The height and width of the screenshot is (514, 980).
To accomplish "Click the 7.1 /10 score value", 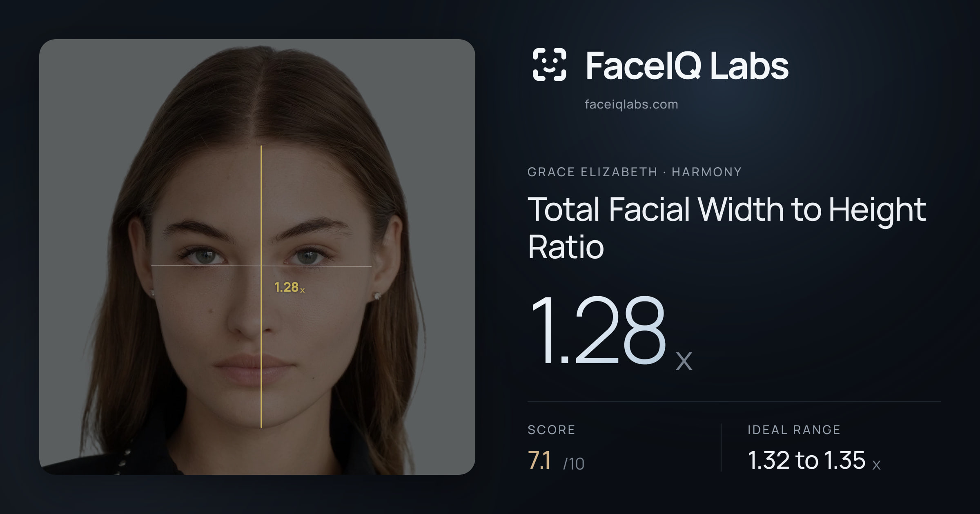I will coord(556,461).
